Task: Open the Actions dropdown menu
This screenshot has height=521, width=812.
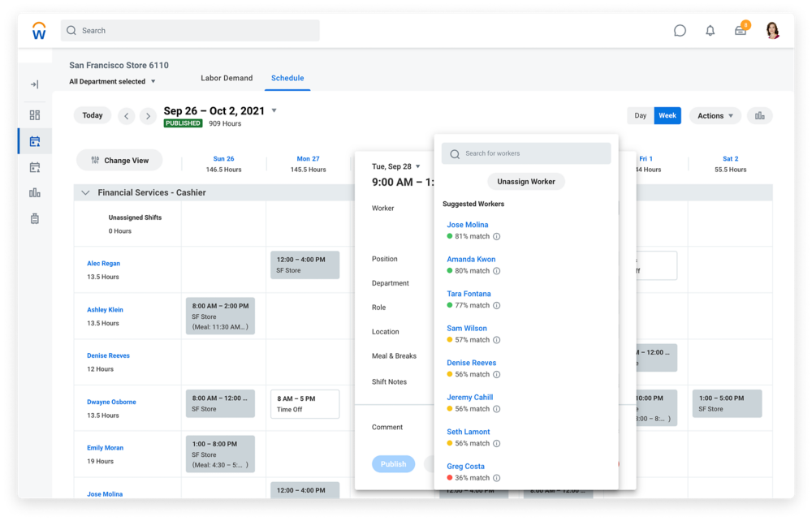Action: pos(715,116)
